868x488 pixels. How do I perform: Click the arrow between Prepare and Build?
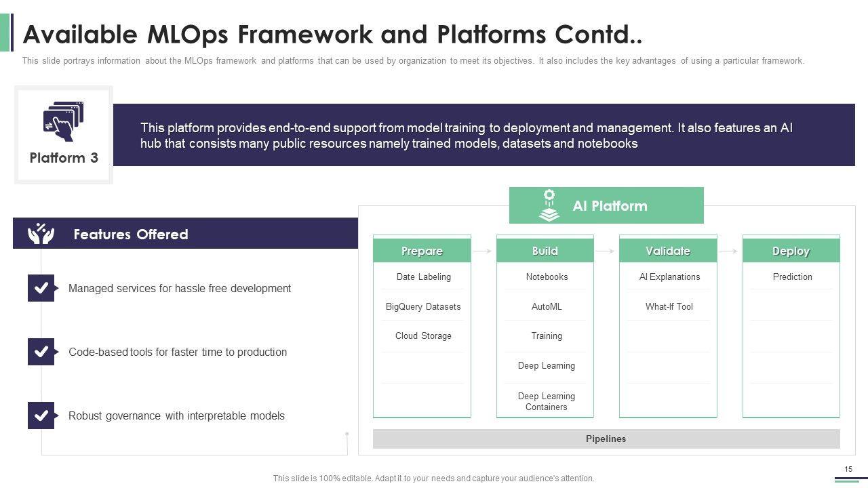(483, 251)
